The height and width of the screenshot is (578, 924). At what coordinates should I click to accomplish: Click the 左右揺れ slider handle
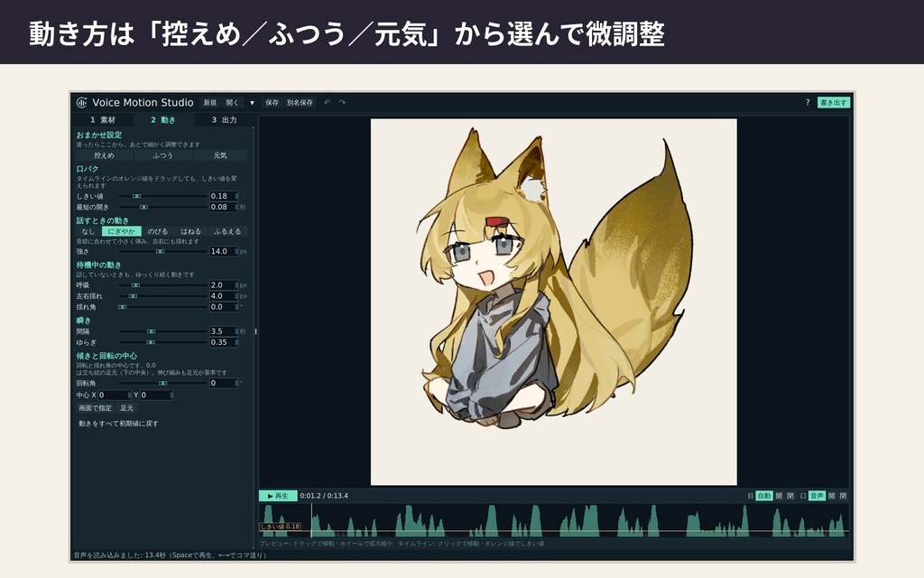(x=134, y=296)
